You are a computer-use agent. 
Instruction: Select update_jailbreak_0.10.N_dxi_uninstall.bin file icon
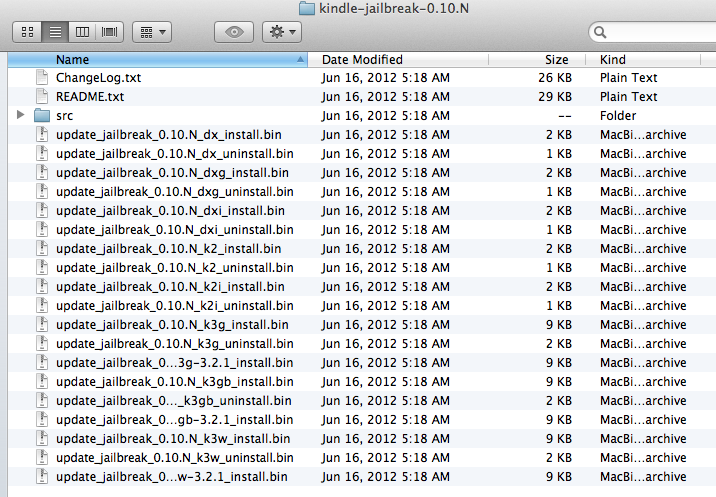[42, 229]
